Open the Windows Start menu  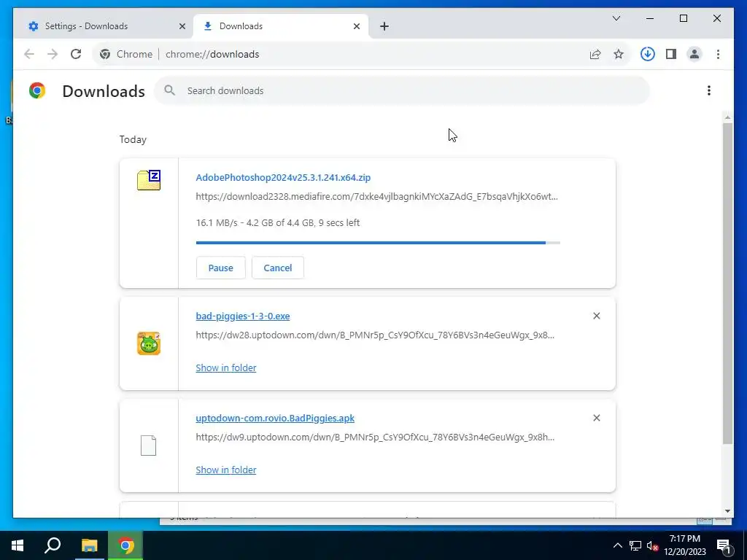[x=18, y=545]
